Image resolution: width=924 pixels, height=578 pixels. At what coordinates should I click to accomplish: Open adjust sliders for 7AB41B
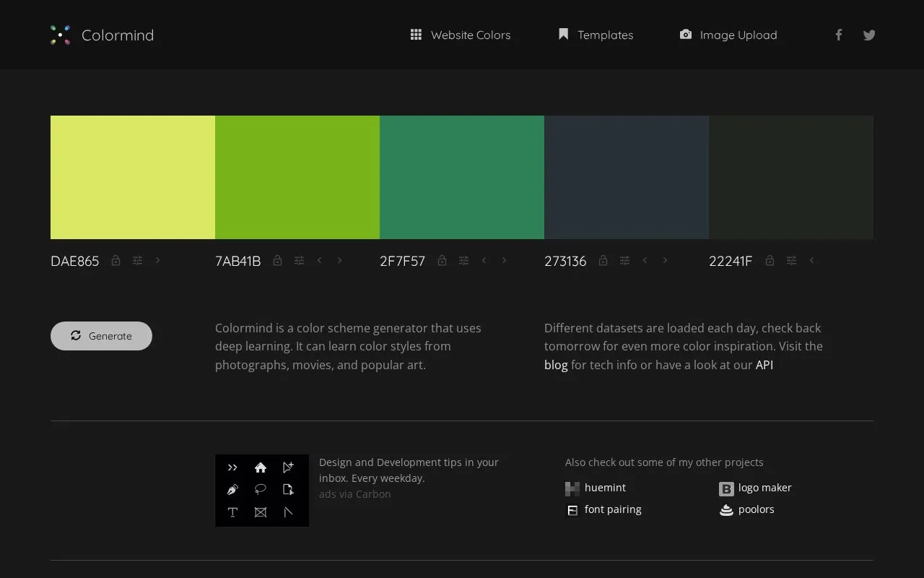click(x=299, y=260)
